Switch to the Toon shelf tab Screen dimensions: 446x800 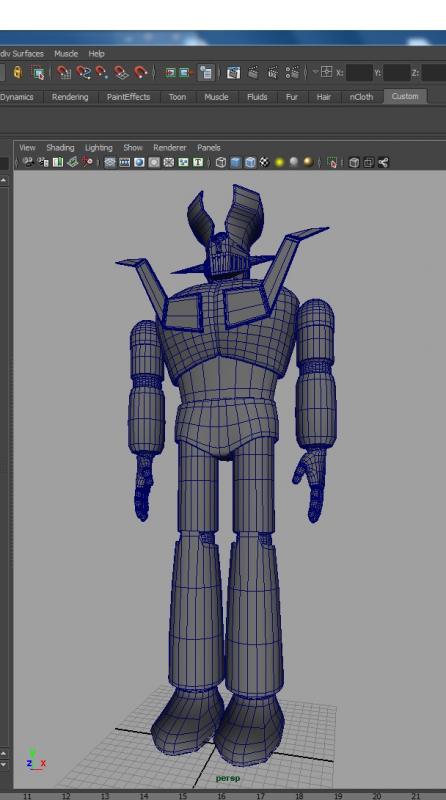177,96
